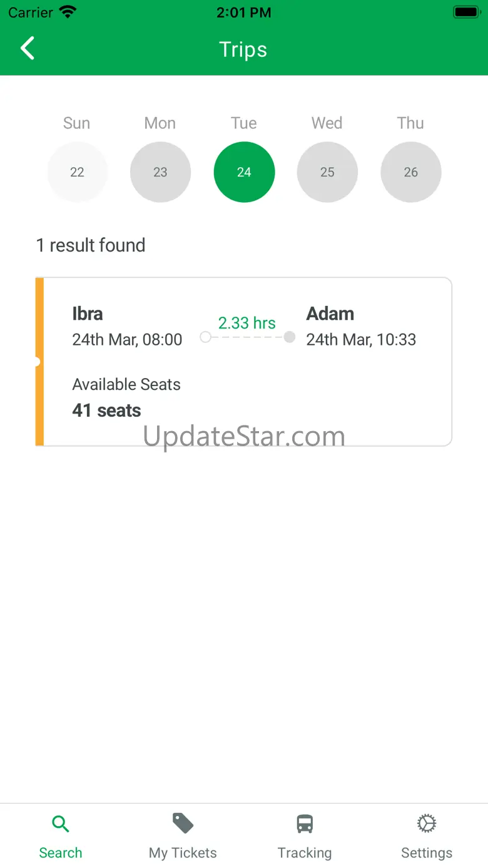Open the My Tickets tag icon
Screen dimensions: 488x868
coord(183,824)
